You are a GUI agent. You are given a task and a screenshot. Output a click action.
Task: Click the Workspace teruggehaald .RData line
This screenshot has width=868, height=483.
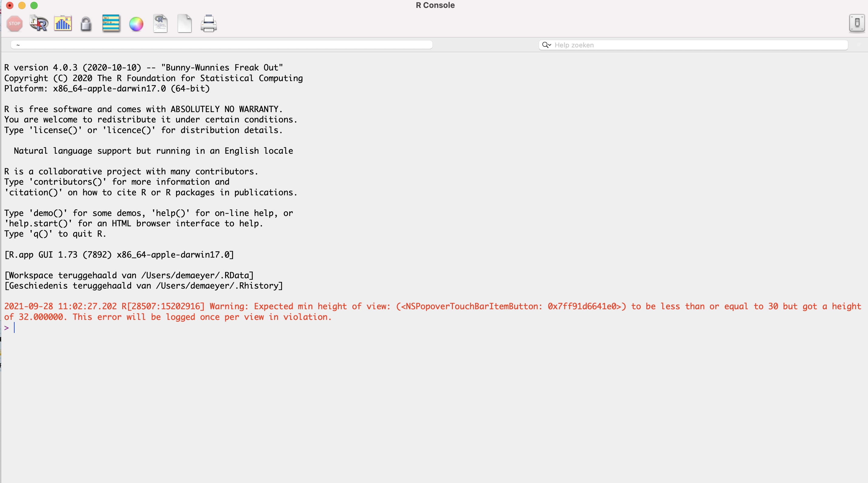point(129,275)
